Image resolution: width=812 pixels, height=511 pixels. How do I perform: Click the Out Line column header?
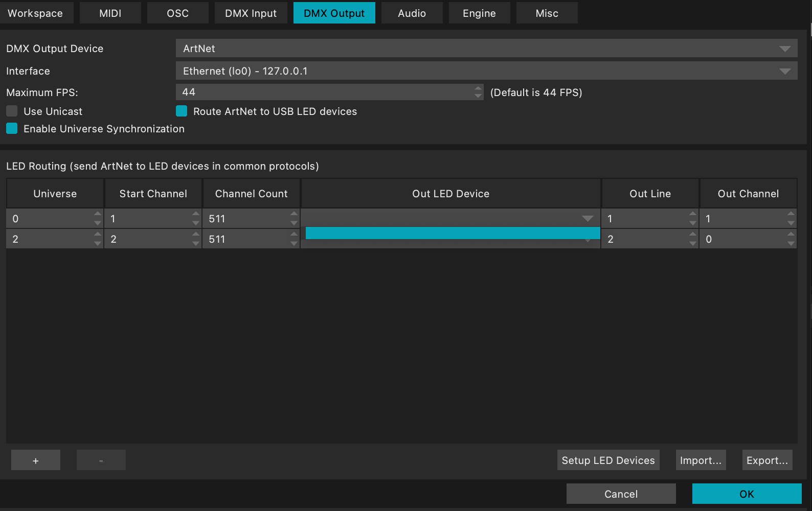click(x=650, y=194)
